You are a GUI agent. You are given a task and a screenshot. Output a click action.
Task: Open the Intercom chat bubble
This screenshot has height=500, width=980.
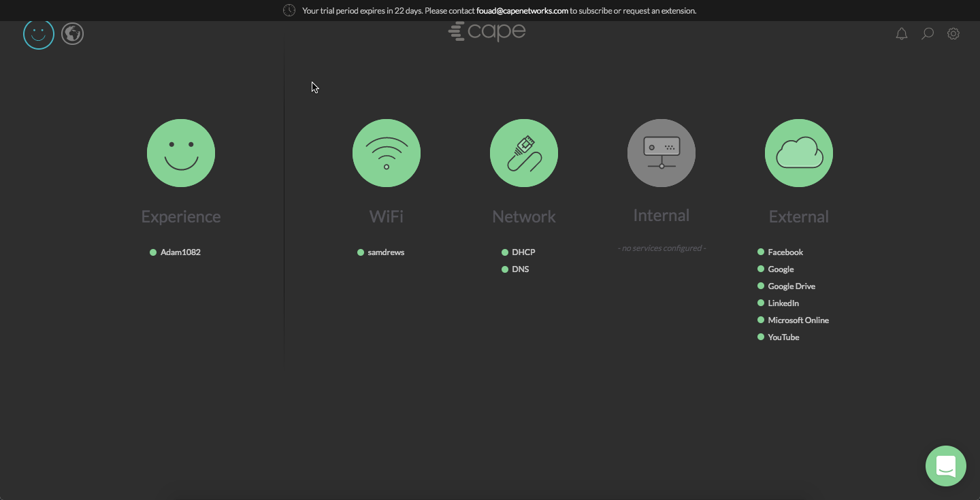pos(946,466)
